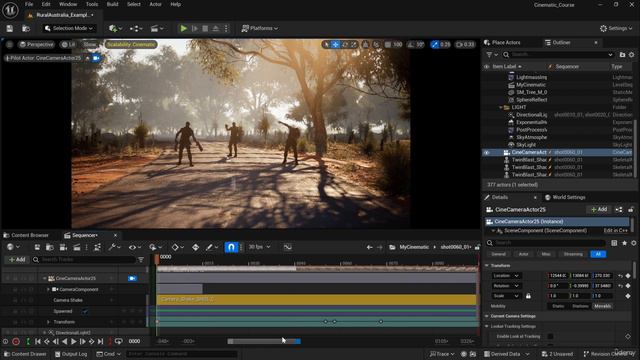
Task: Select the rotate gizmo tool in viewport
Action: (x=345, y=44)
